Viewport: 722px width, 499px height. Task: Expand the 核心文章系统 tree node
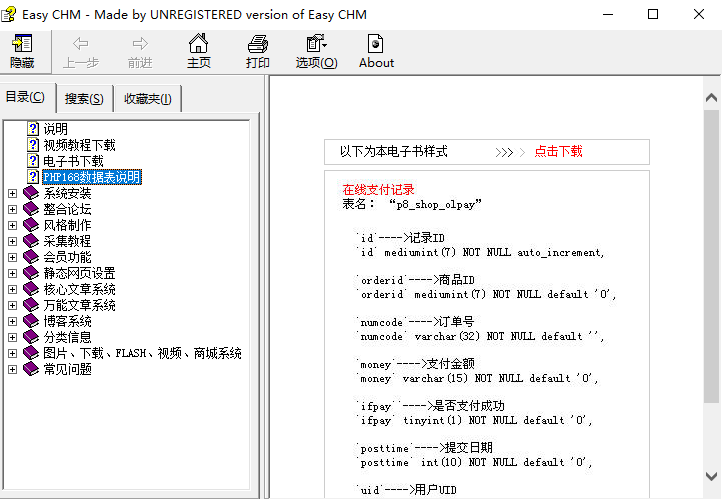coord(12,289)
